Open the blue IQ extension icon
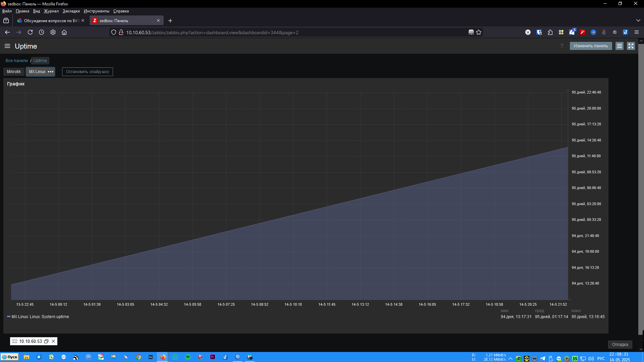The height and width of the screenshot is (362, 644). [x=593, y=32]
